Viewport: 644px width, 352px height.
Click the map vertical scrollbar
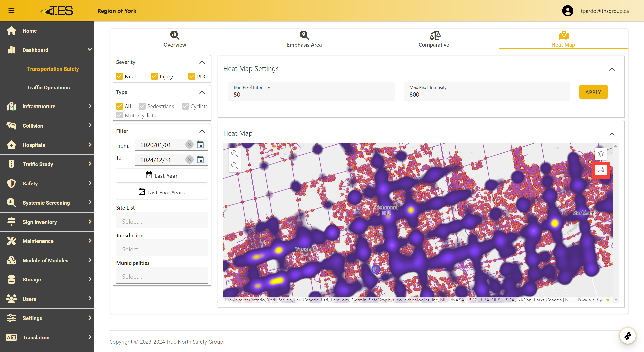[x=616, y=222]
